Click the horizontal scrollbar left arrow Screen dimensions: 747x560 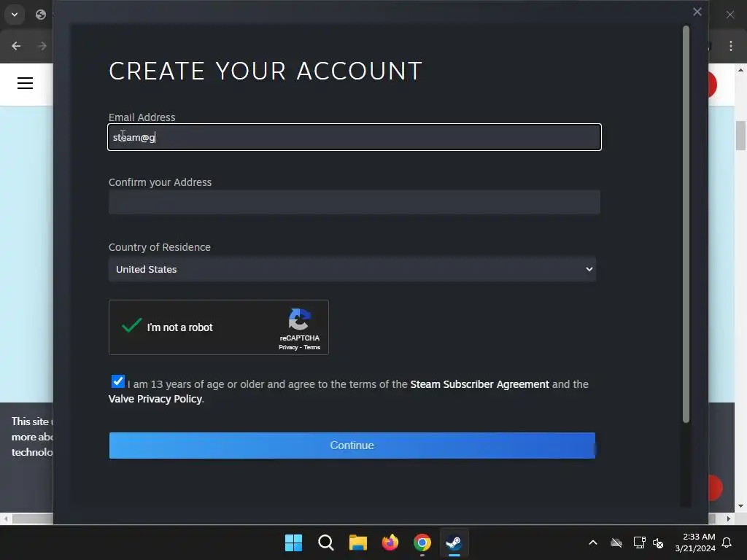point(6,518)
